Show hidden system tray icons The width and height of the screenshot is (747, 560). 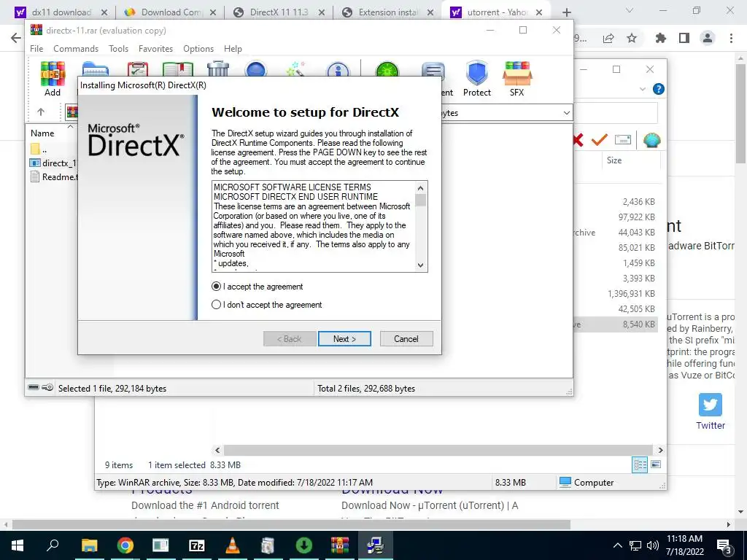click(617, 545)
